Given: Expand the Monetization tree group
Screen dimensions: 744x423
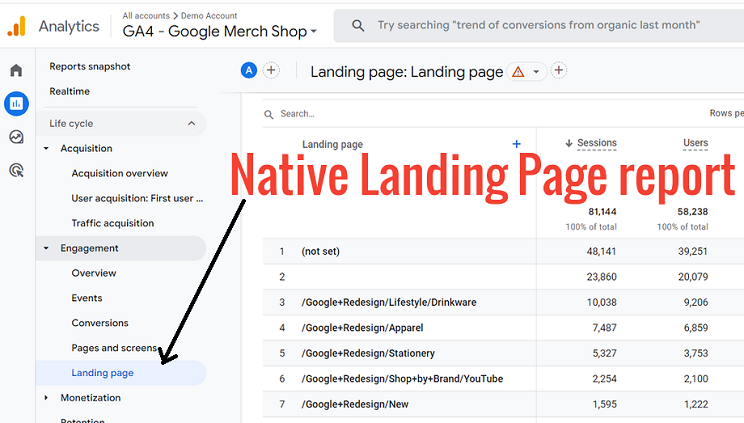Looking at the screenshot, I should (x=46, y=398).
